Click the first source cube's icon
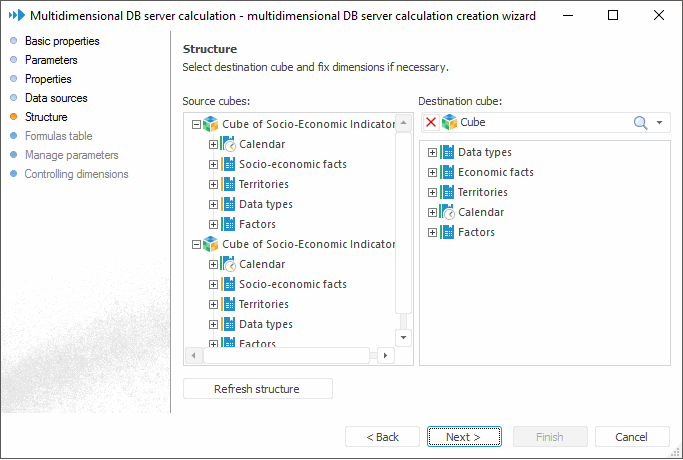This screenshot has width=683, height=460. [210, 124]
